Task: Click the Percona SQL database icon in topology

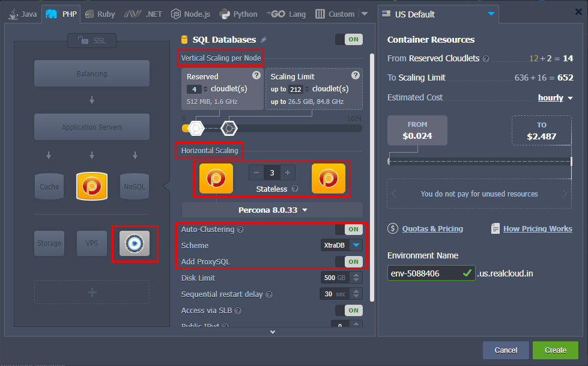Action: [x=92, y=186]
